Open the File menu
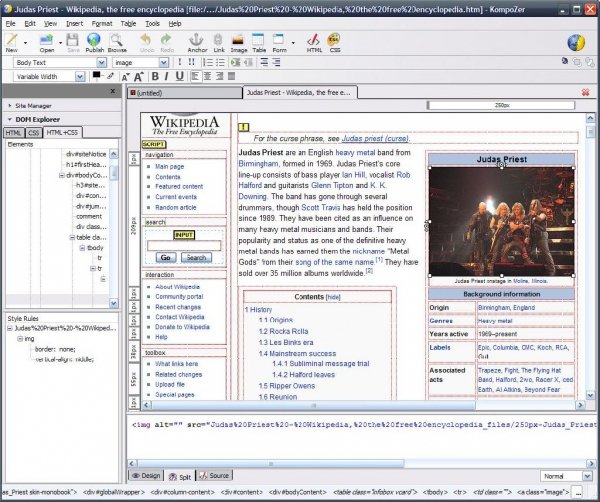 point(10,24)
